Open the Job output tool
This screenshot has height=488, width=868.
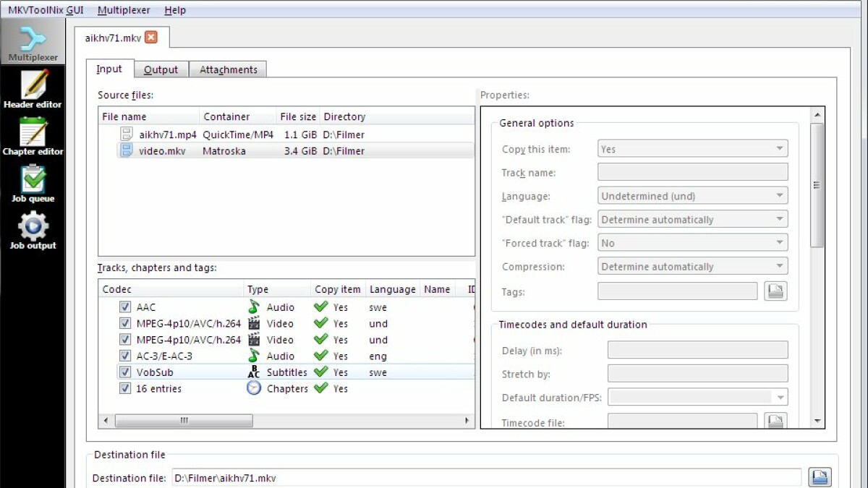[33, 231]
